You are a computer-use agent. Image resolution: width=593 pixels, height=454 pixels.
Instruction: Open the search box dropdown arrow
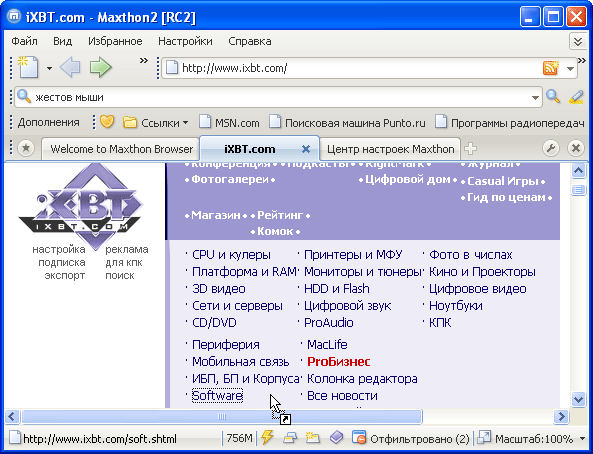(535, 98)
